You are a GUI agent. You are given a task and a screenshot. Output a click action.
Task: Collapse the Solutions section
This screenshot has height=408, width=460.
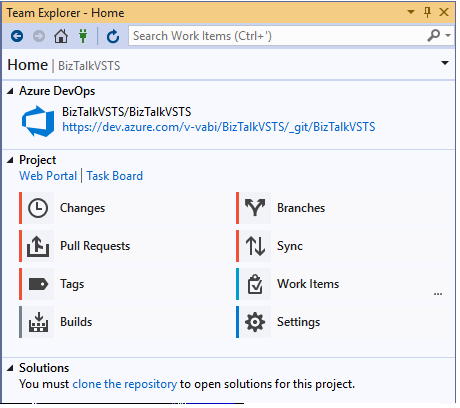(10, 368)
